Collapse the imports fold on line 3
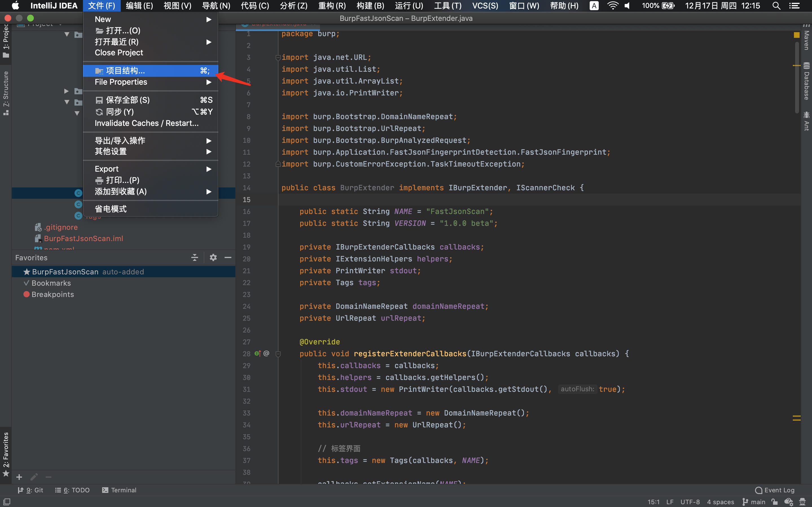The height and width of the screenshot is (507, 812). 278,58
